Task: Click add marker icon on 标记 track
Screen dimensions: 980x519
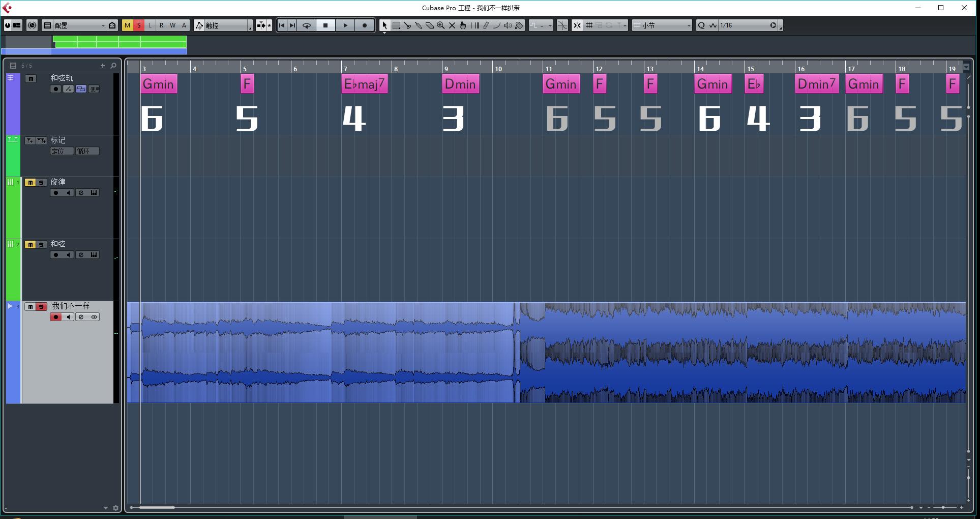Action: click(x=30, y=140)
